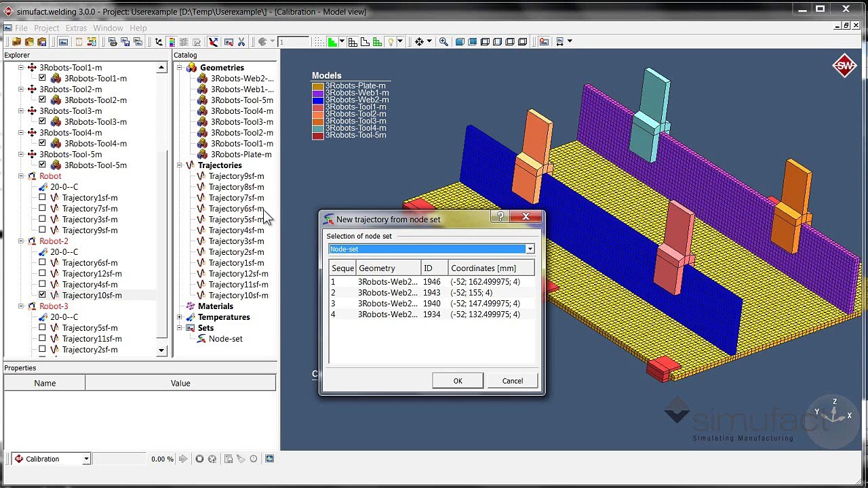Click Cancel in the new trajectory dialog

[513, 381]
